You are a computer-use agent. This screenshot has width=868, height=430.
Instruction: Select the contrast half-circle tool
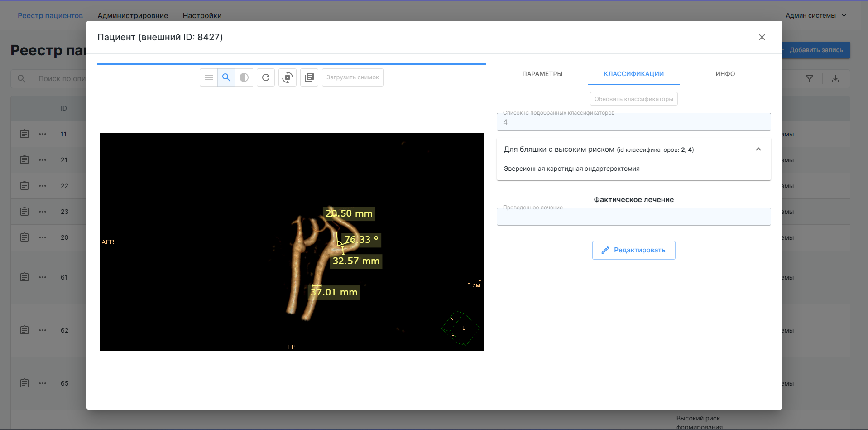tap(244, 77)
